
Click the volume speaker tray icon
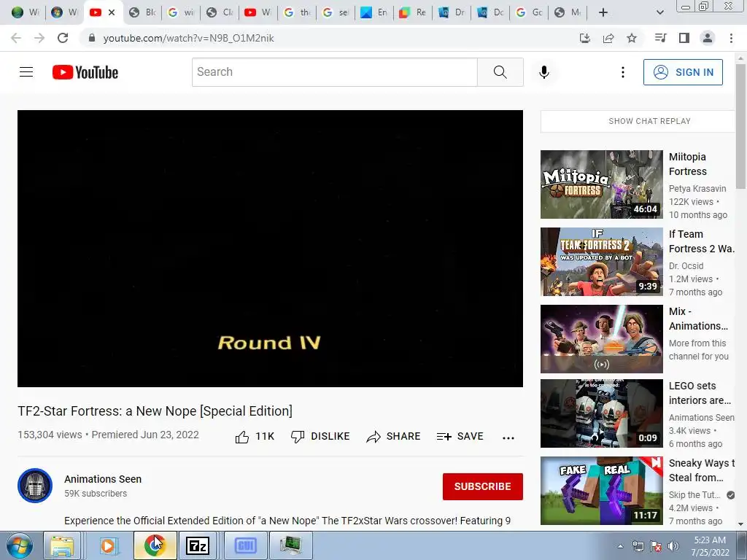673,546
